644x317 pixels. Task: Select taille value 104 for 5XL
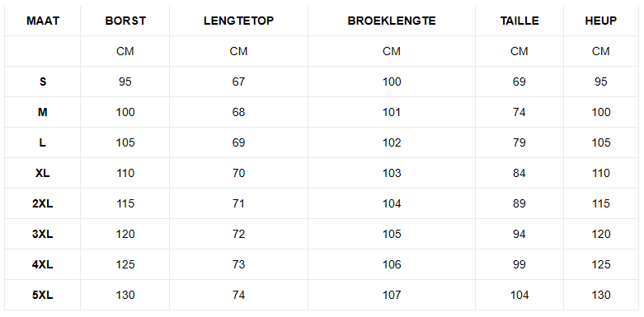pos(519,295)
